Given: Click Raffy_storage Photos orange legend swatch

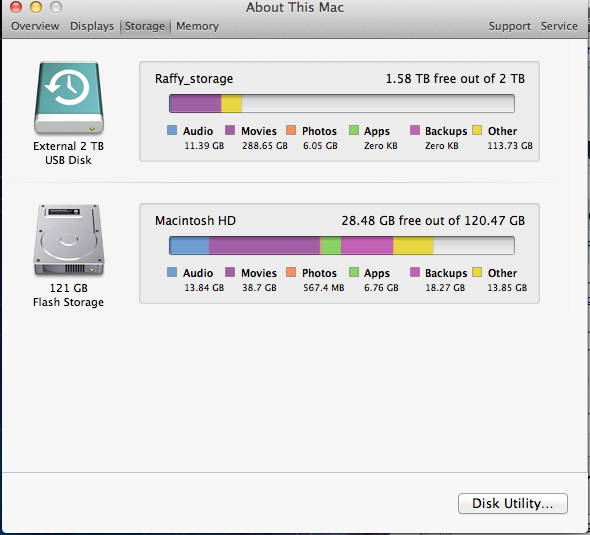Looking at the screenshot, I should pyautogui.click(x=291, y=130).
